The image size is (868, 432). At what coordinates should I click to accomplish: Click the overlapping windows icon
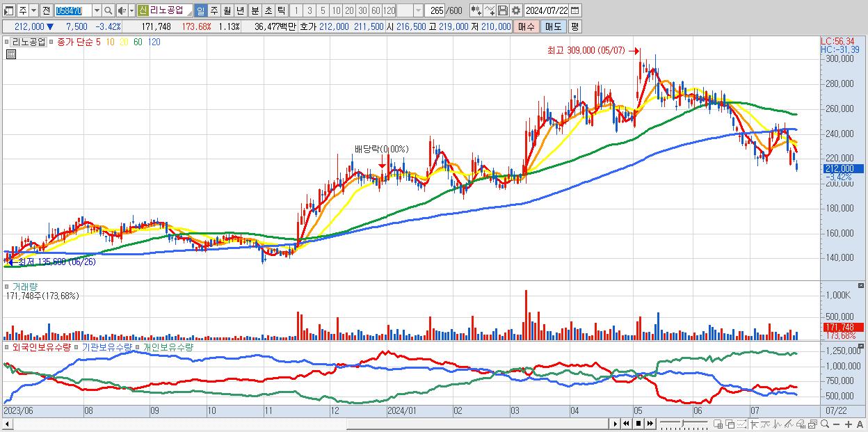(x=730, y=424)
